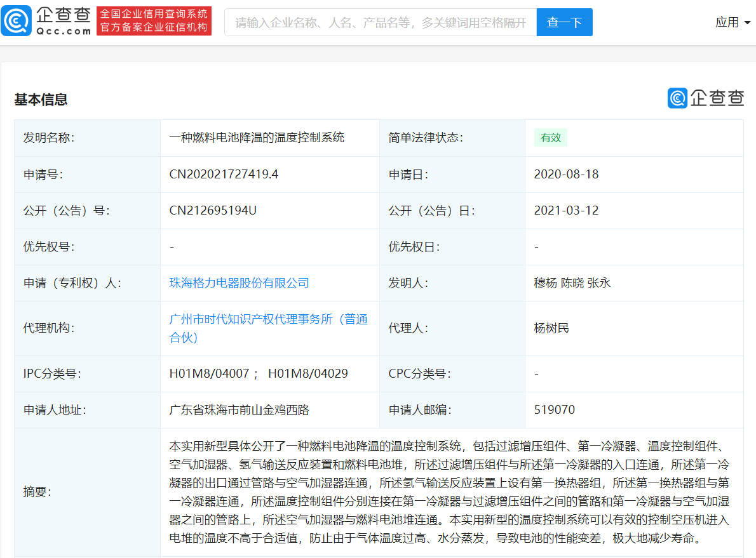
Task: Click agent name 杨树民
Action: pyautogui.click(x=551, y=328)
